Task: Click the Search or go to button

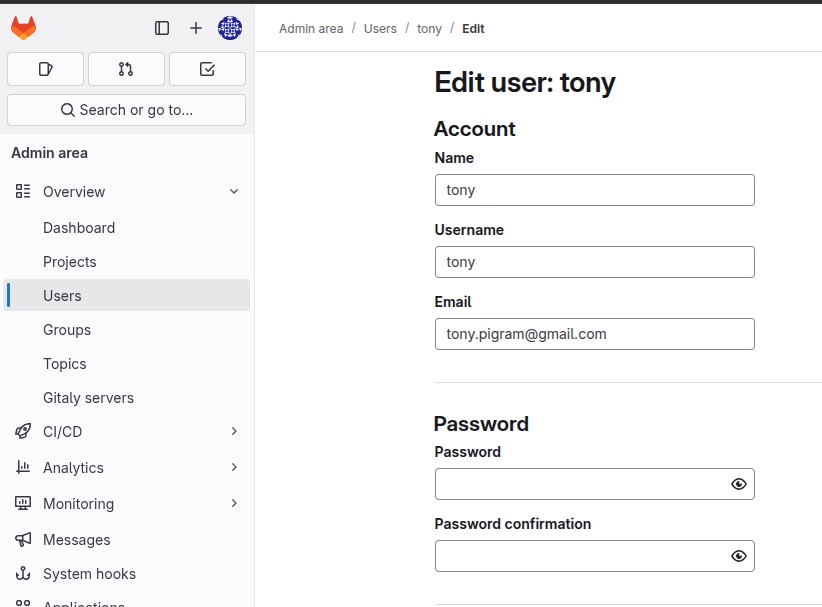Action: coord(126,110)
